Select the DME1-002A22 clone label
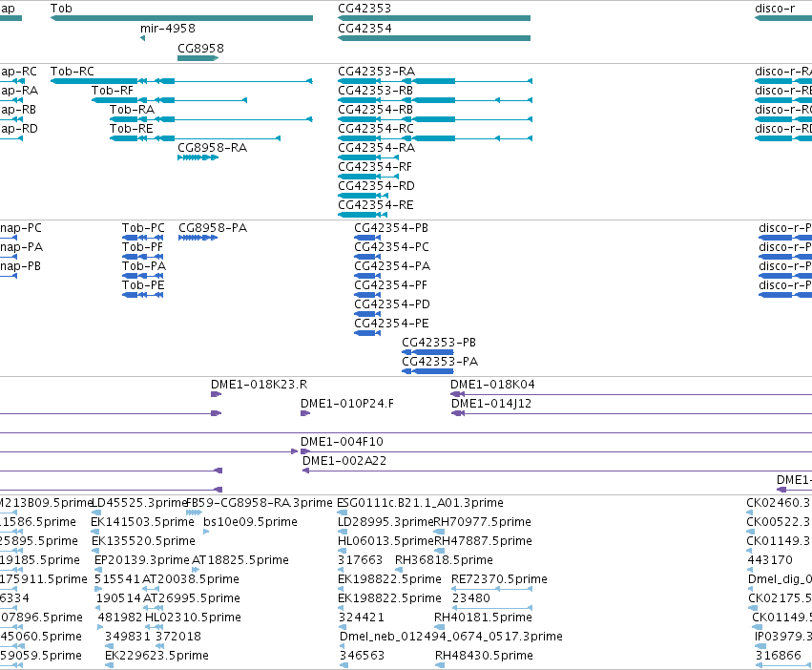 point(344,462)
